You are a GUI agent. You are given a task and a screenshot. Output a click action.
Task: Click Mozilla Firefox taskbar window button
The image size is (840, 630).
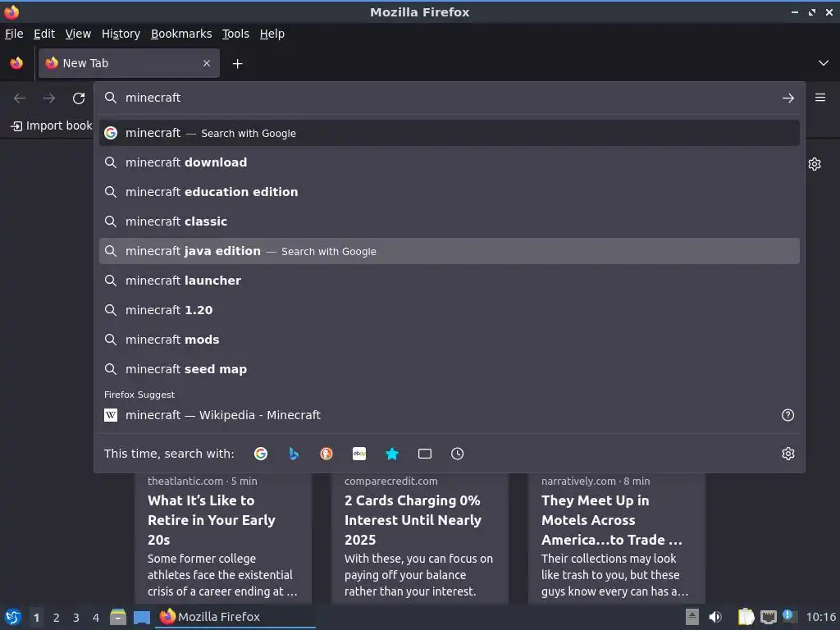pyautogui.click(x=235, y=617)
